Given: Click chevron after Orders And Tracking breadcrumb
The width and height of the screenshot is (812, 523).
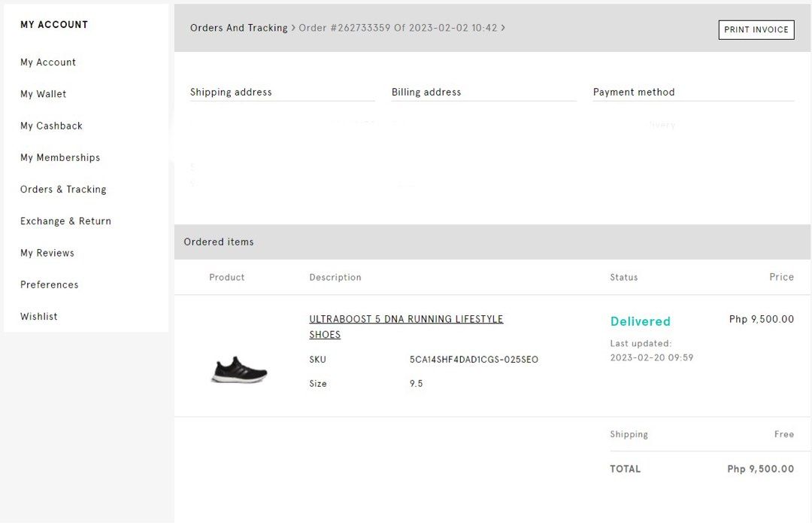Looking at the screenshot, I should (293, 28).
